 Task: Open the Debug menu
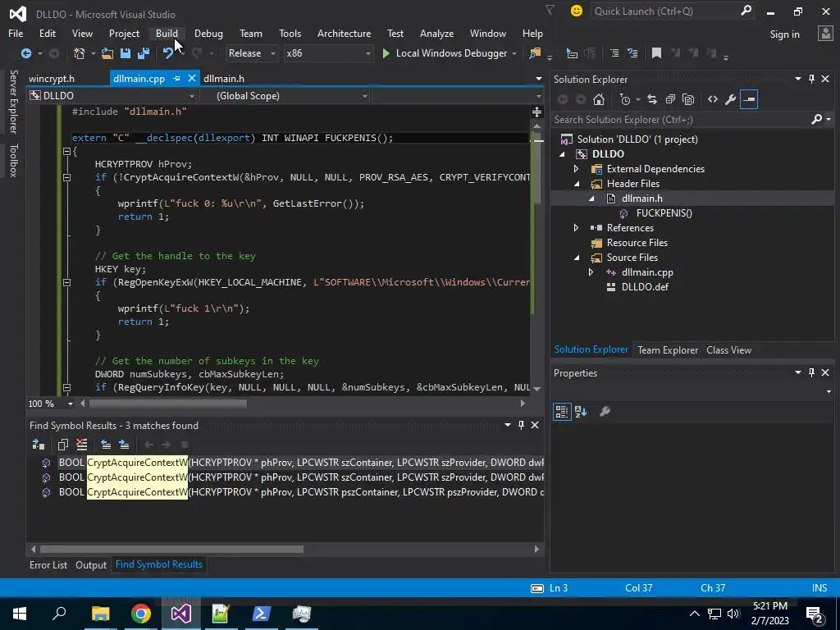pyautogui.click(x=208, y=33)
